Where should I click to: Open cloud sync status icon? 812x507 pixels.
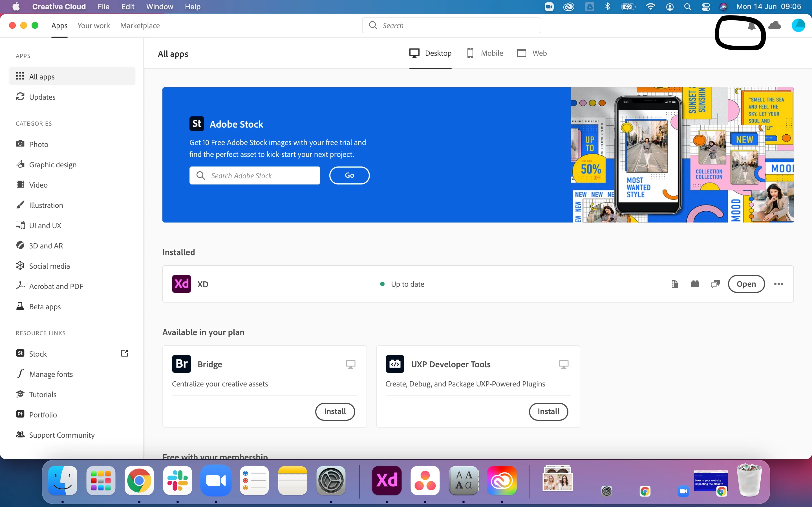[x=775, y=25]
